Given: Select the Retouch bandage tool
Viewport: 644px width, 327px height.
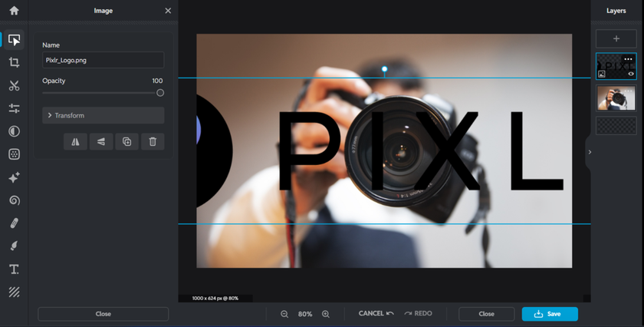Looking at the screenshot, I should click(14, 223).
